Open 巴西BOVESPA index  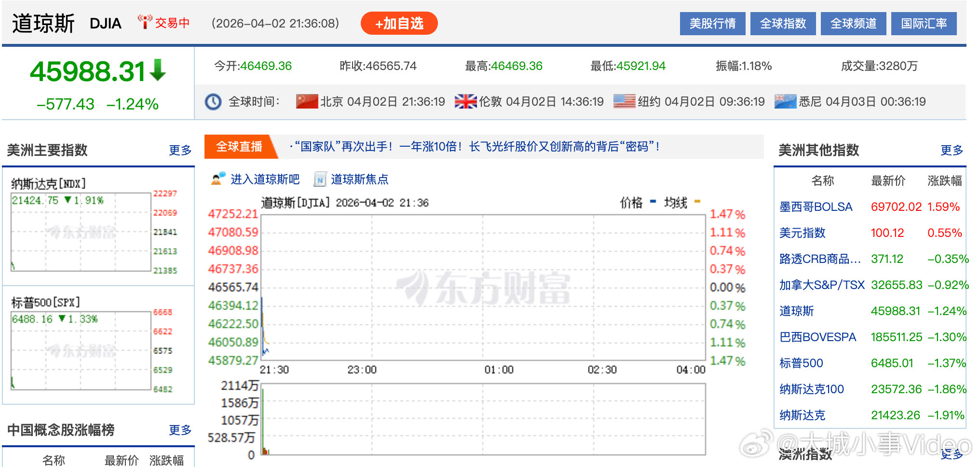(x=817, y=337)
